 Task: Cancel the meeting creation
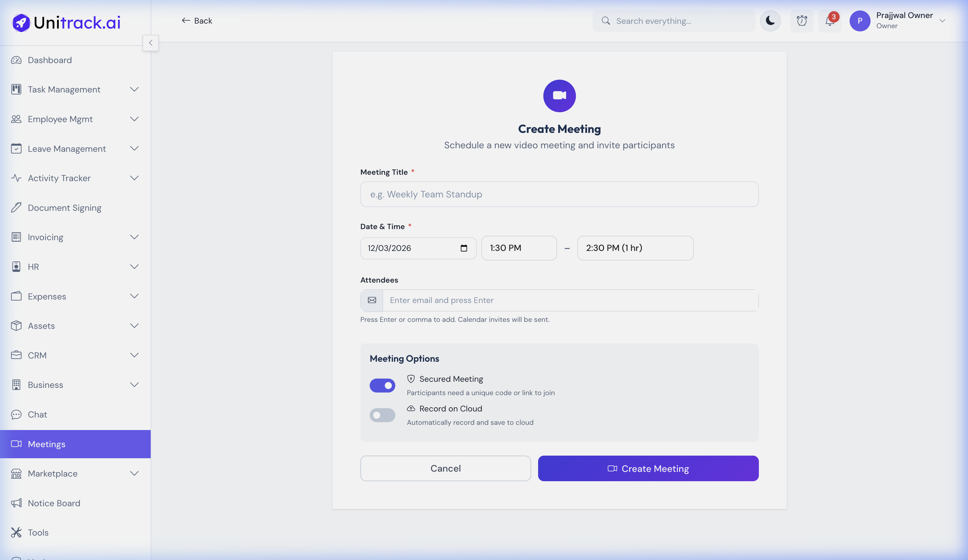click(x=445, y=468)
